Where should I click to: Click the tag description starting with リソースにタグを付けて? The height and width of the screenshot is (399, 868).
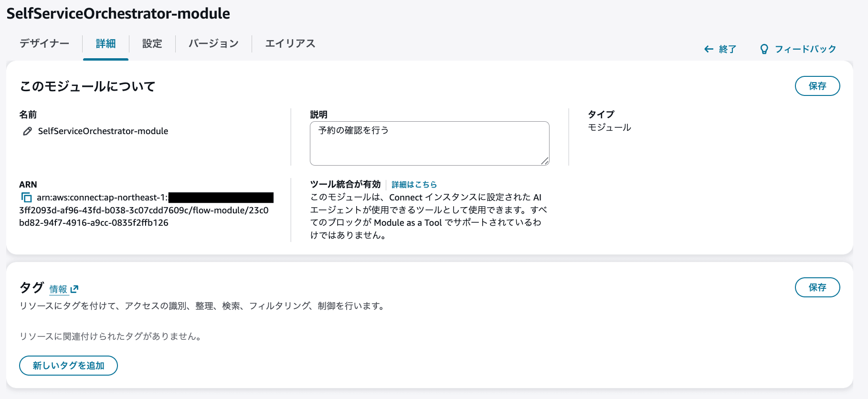tap(203, 306)
